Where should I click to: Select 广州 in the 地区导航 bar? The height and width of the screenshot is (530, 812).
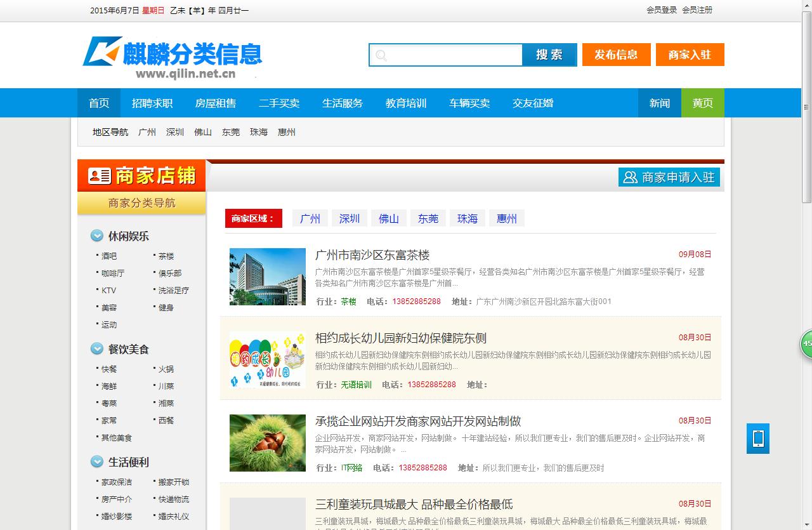click(x=147, y=132)
